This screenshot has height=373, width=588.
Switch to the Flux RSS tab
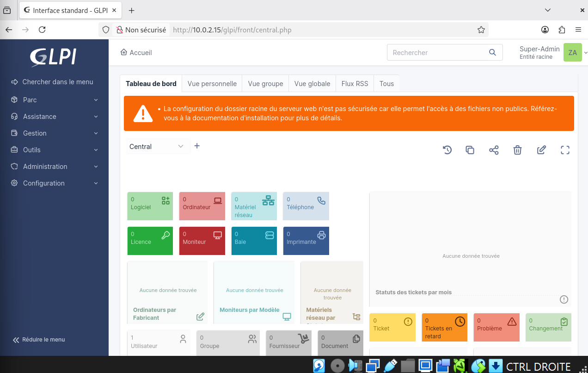click(355, 84)
